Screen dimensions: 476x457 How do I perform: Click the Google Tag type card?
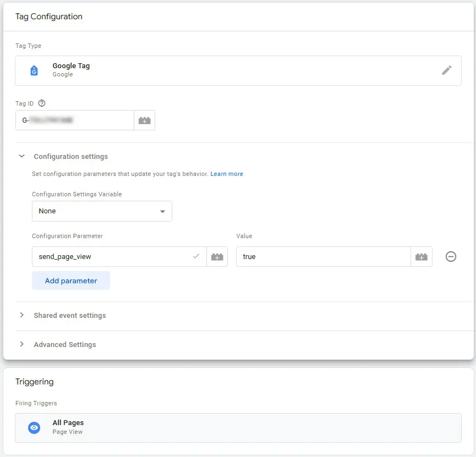[238, 70]
